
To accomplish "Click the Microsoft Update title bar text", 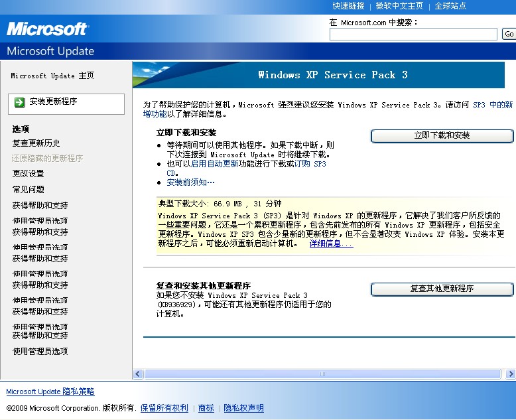I will coord(50,51).
